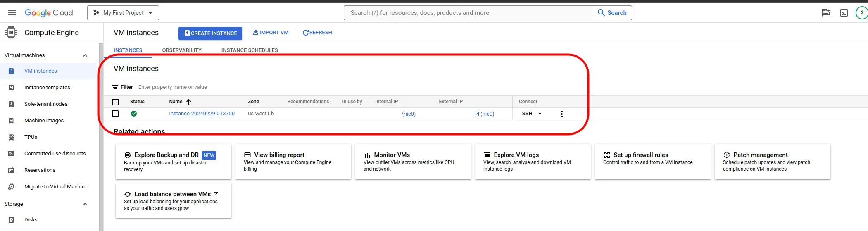Screen dimensions: 868x231
Task: Open Disks in sidebar
Action: pyautogui.click(x=31, y=220)
